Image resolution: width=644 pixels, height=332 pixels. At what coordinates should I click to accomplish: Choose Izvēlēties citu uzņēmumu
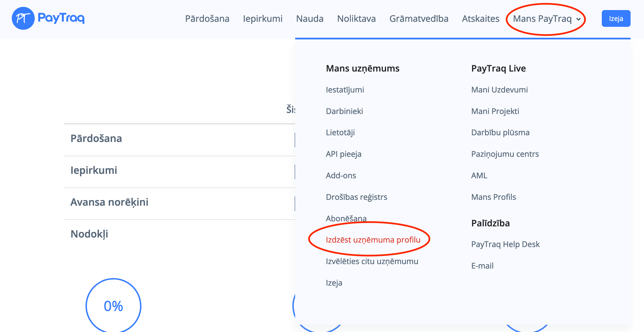point(372,261)
